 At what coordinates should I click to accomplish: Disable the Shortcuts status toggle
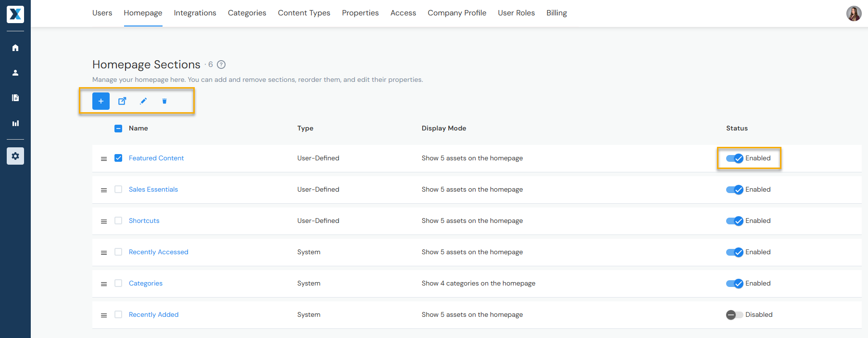click(x=734, y=221)
